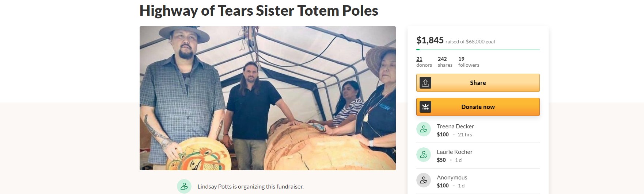Open the 21 donors link
Viewport: 644px width, 194px height.
click(x=424, y=62)
